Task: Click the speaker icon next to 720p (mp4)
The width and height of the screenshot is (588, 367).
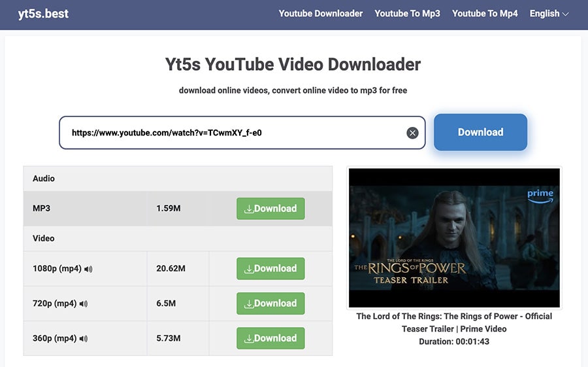Action: click(83, 304)
